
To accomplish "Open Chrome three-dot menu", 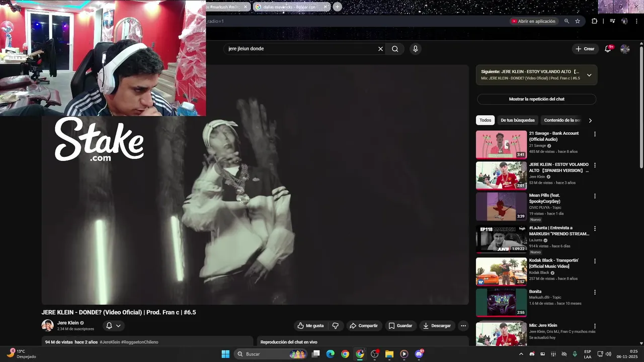I will tap(635, 21).
